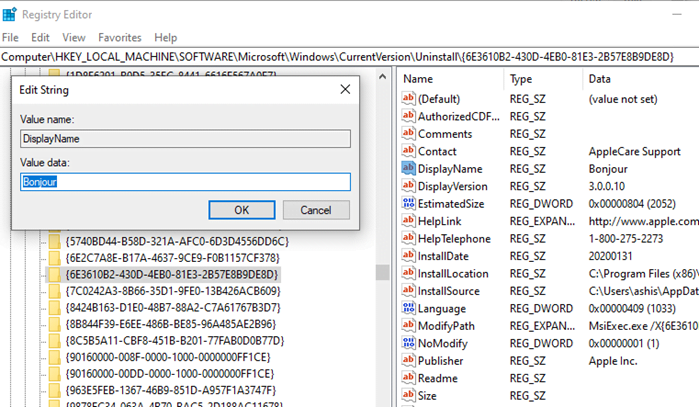Click REG_DWORD type cell of EstimatedSize row
This screenshot has width=699, height=407.
541,204
